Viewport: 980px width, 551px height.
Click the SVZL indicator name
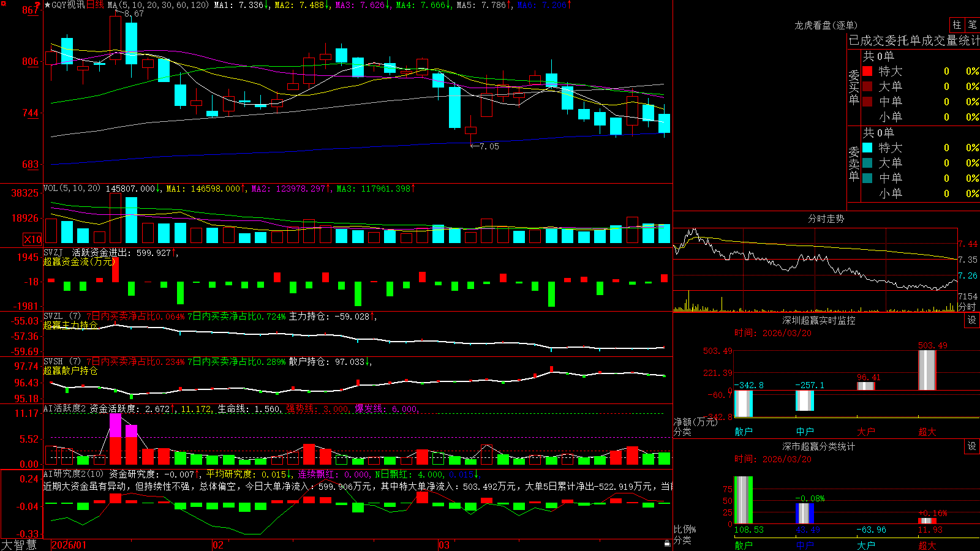tap(53, 316)
